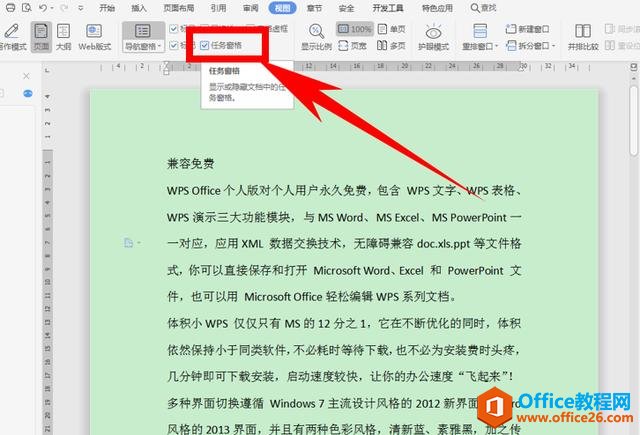Click the blue round icon in navigation pane

click(28, 93)
